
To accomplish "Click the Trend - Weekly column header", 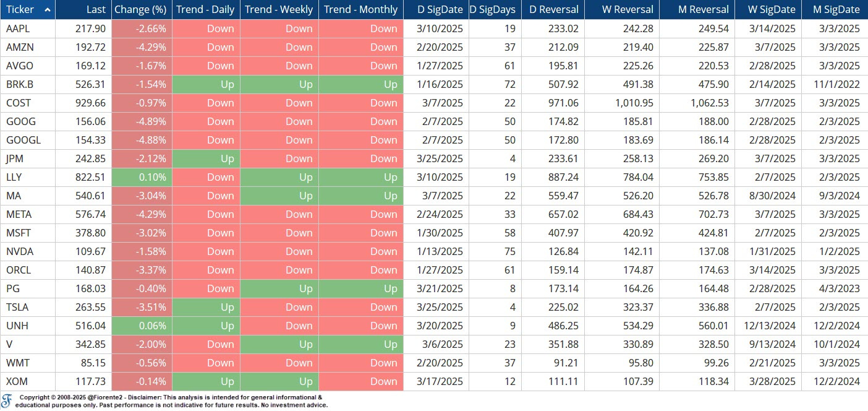I will (x=279, y=10).
